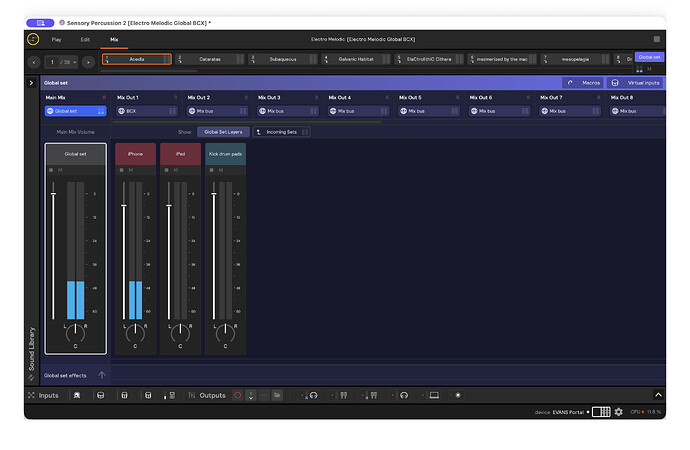Click the iPhone channel pan knob
The image size is (690, 450).
[x=135, y=333]
